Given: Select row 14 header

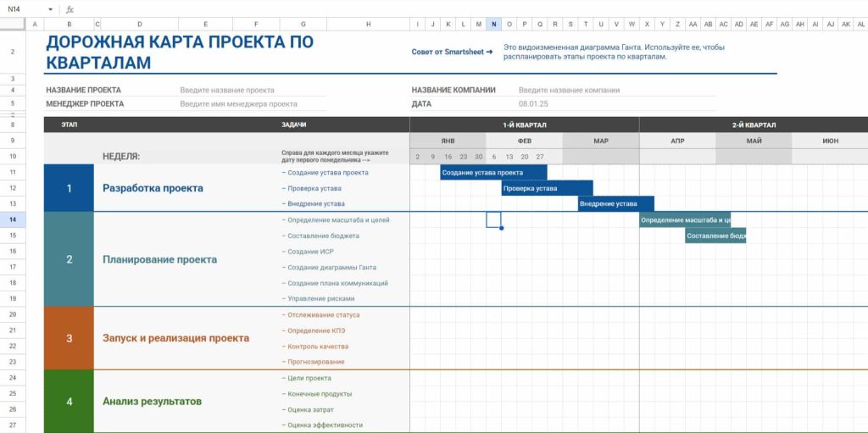Looking at the screenshot, I should (13, 219).
